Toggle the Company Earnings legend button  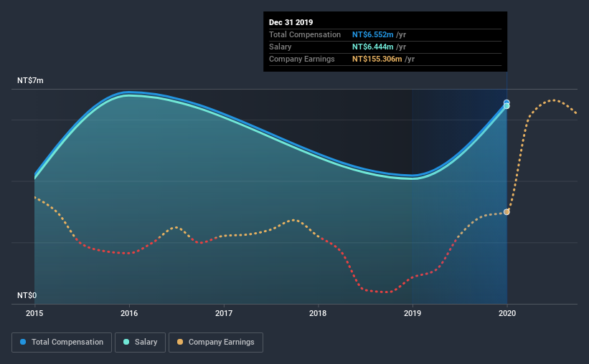click(216, 343)
